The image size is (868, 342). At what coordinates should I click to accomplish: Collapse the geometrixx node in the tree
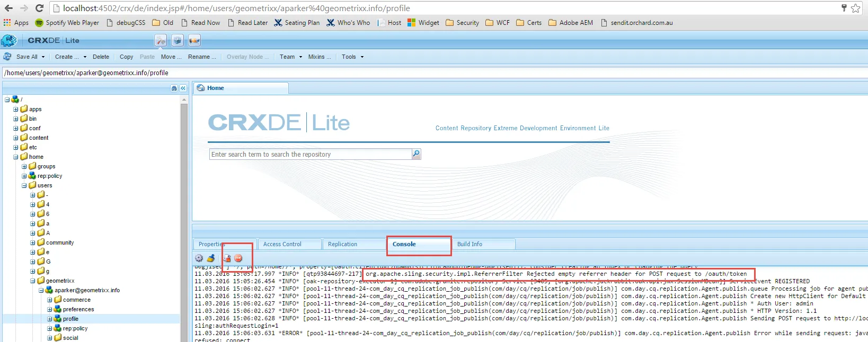point(33,281)
